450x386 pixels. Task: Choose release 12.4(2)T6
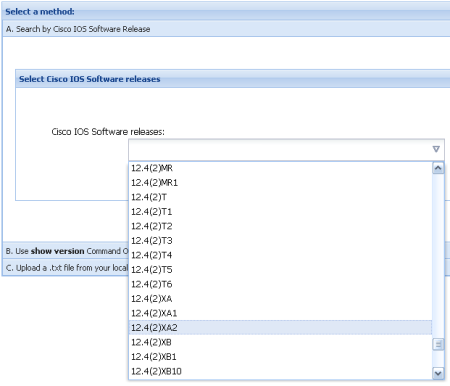[x=280, y=284]
